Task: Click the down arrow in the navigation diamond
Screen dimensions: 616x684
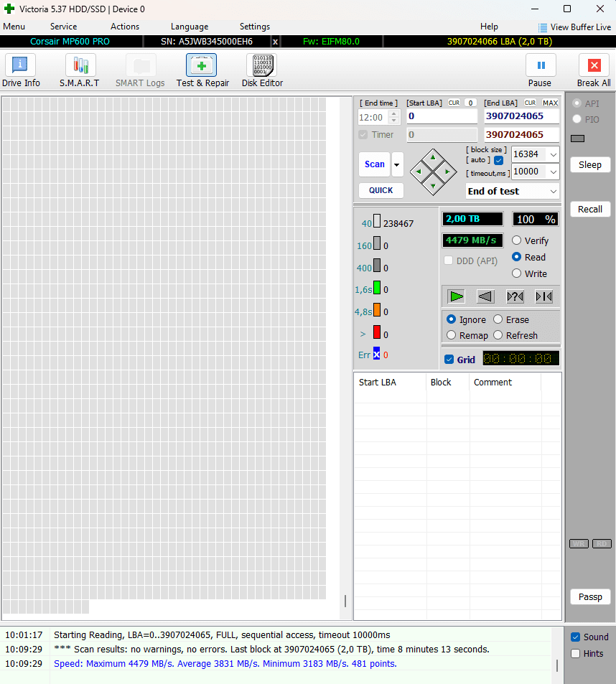Action: tap(433, 186)
